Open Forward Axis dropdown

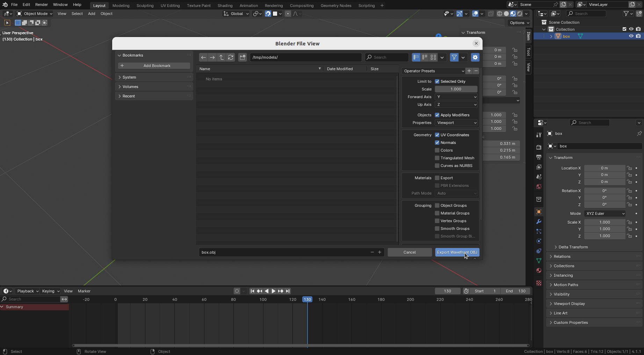point(456,97)
